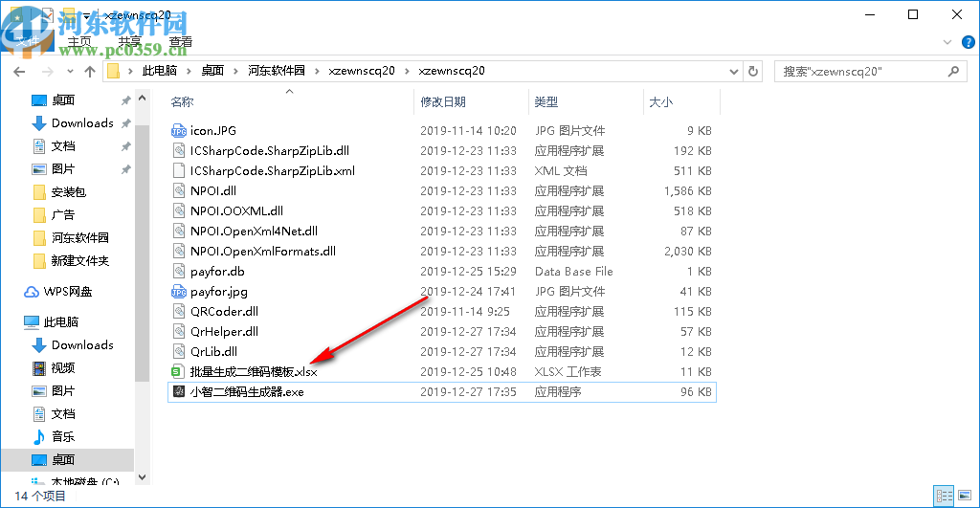
Task: Open pinned 图片 in quick access
Action: [x=54, y=168]
